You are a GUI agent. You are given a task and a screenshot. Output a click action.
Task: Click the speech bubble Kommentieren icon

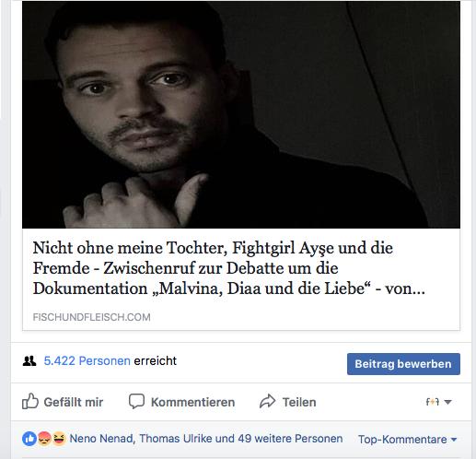(x=136, y=401)
